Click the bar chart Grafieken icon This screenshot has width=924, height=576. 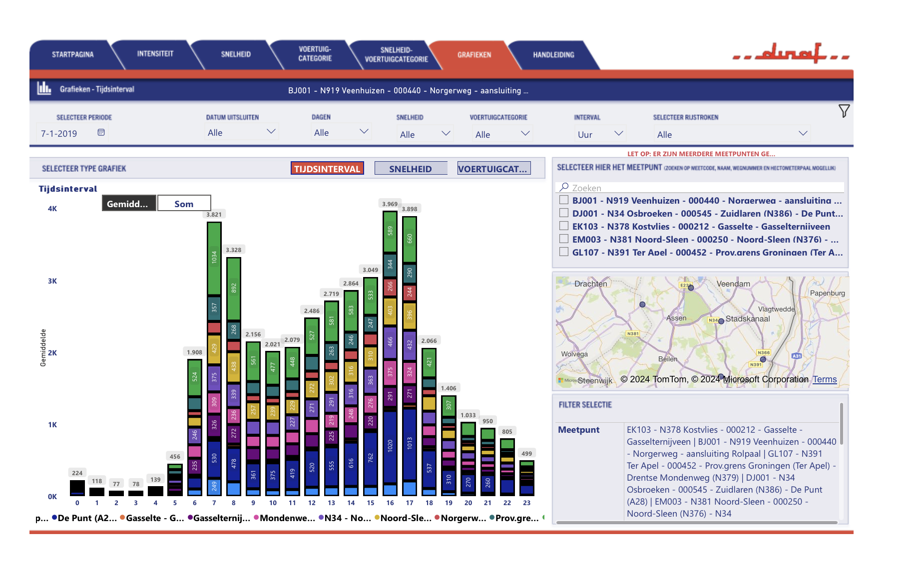pyautogui.click(x=44, y=89)
